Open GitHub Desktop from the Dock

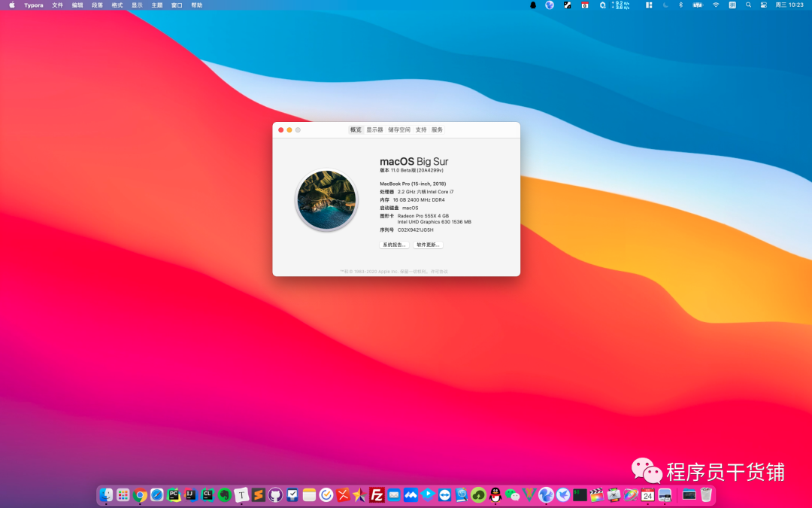(275, 495)
